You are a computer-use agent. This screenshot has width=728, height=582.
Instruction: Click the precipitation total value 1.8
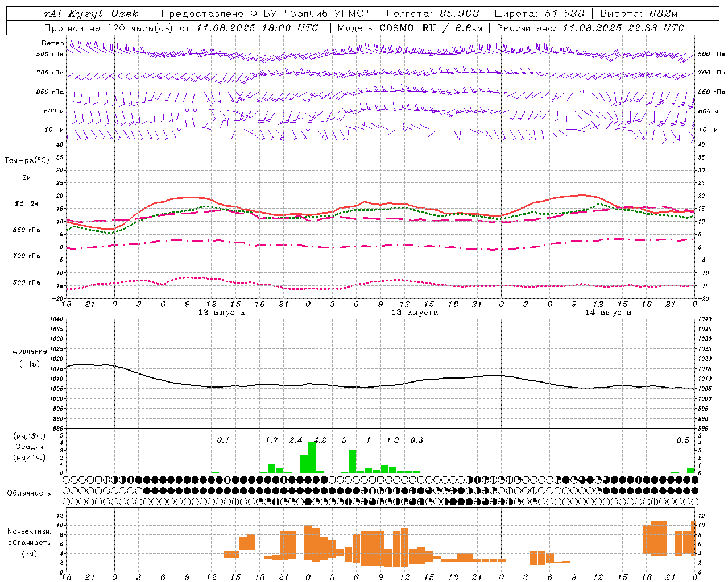click(392, 440)
